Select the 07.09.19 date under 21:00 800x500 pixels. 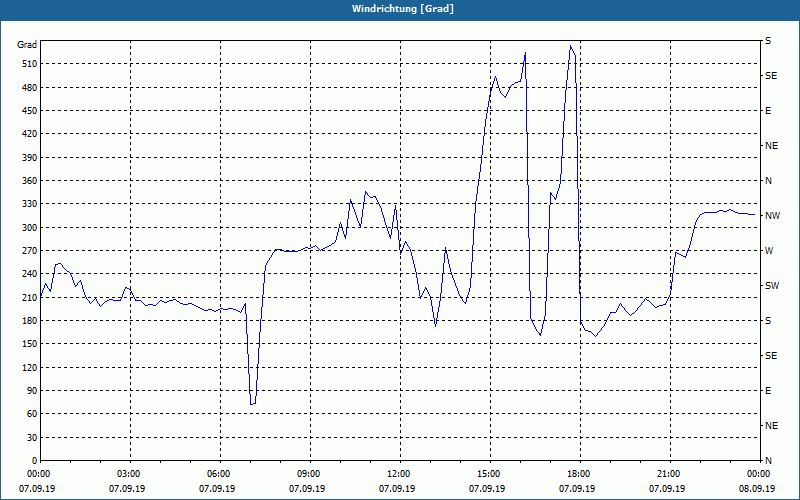[667, 489]
